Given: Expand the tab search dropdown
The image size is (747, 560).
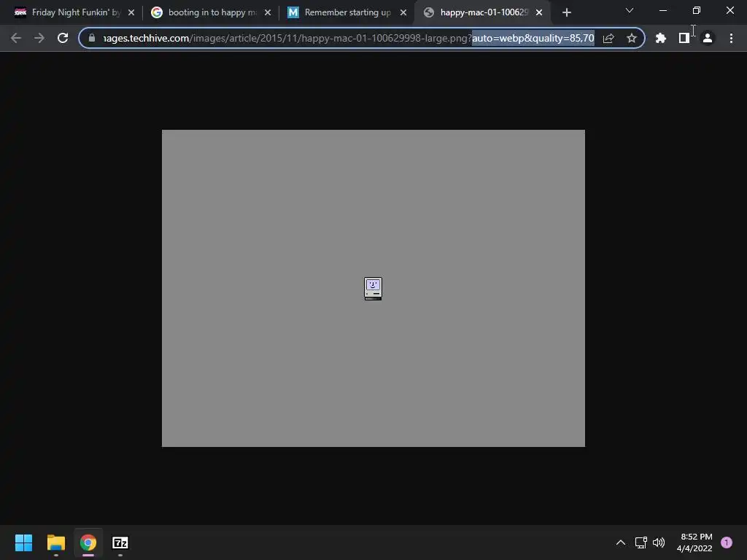Looking at the screenshot, I should coord(630,10).
